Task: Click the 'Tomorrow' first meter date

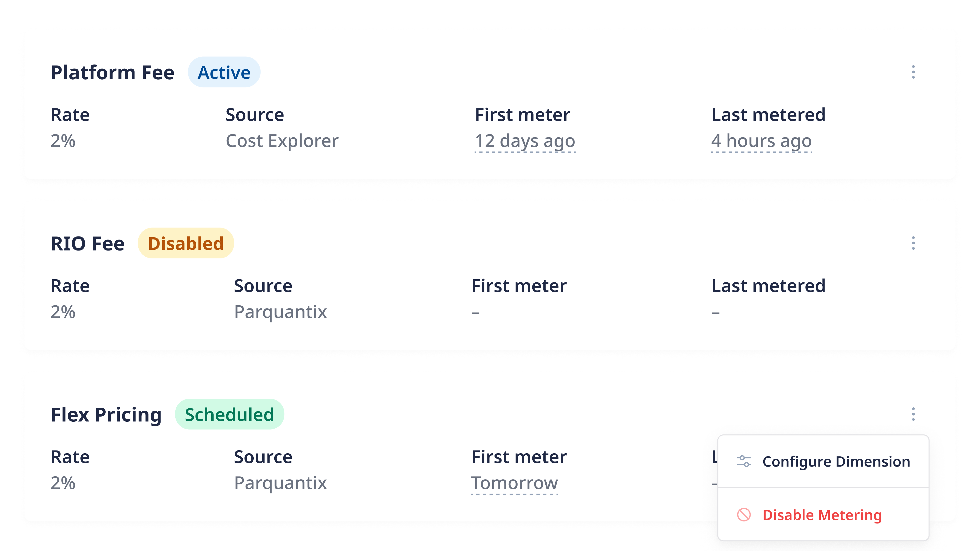Action: pos(514,483)
